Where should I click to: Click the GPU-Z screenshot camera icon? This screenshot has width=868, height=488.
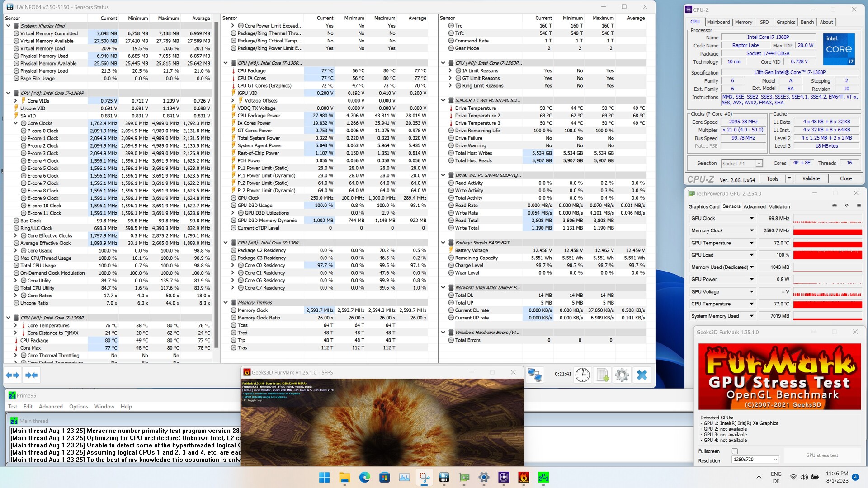[835, 206]
